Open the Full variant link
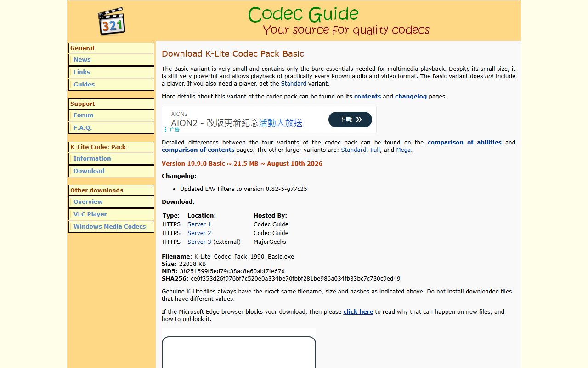Image resolution: width=588 pixels, height=368 pixels. click(x=375, y=150)
